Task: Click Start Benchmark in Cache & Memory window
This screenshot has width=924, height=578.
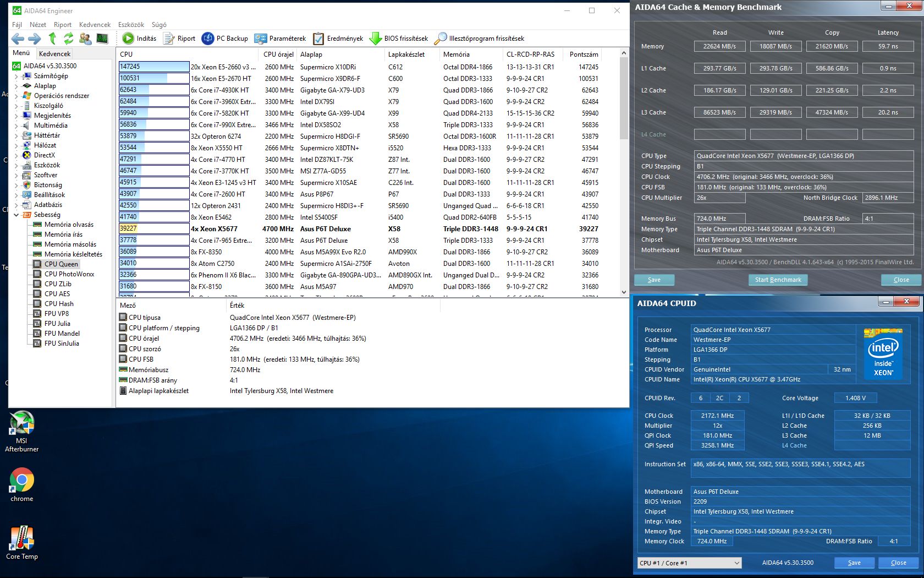Action: [778, 280]
